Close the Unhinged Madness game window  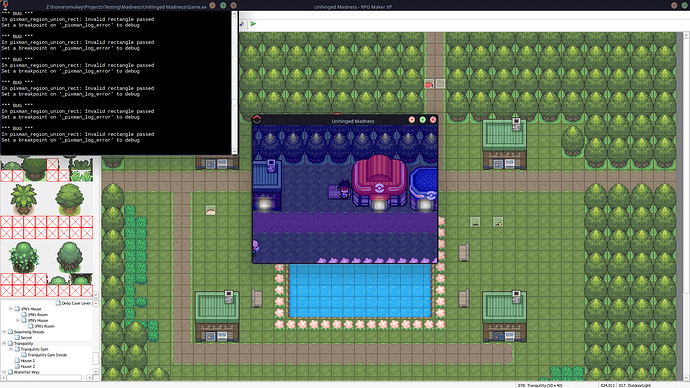[x=433, y=120]
